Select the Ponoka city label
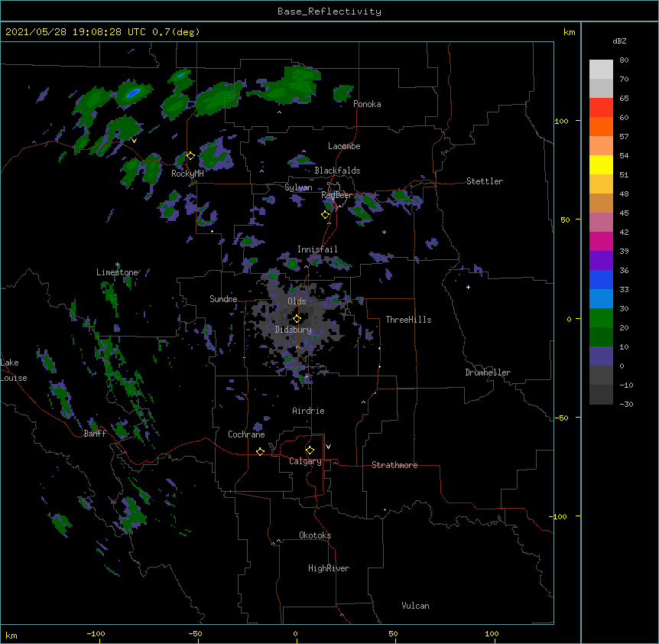The height and width of the screenshot is (644, 659). point(367,104)
